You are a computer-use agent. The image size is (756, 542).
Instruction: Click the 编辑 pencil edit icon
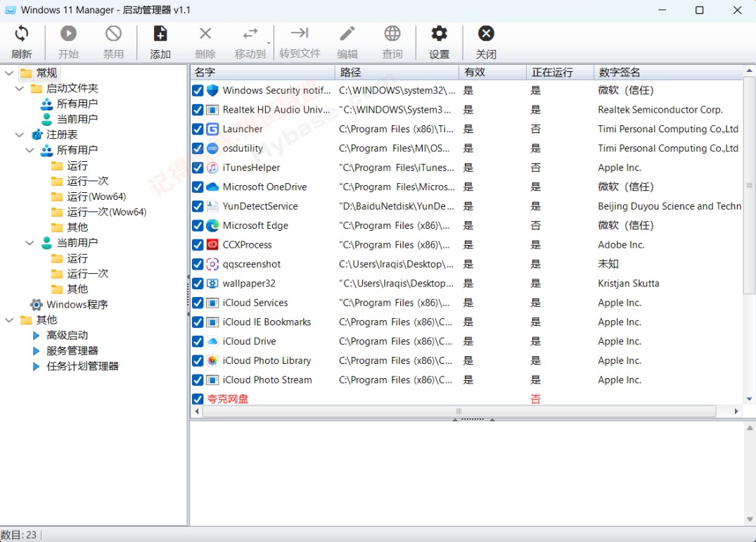point(347,34)
